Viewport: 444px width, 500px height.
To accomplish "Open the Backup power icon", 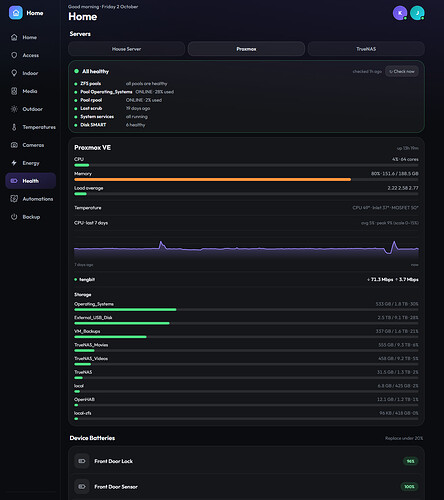I will [14, 217].
